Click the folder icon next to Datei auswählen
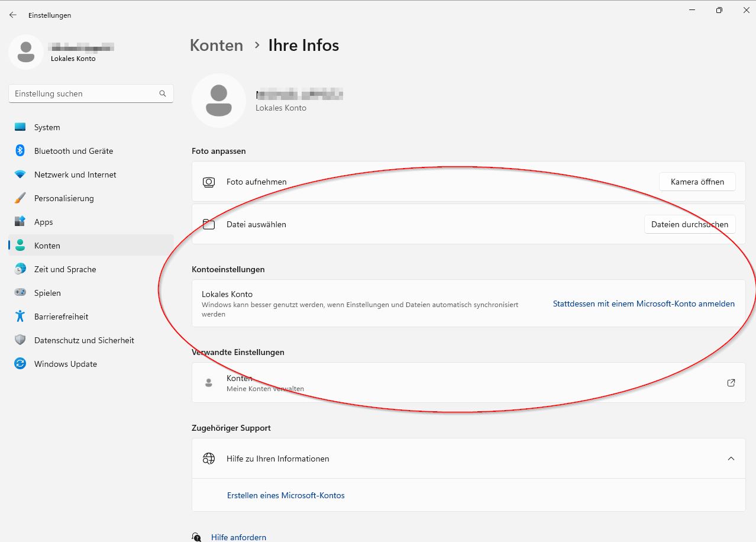Viewport: 756px width, 542px height. click(208, 224)
